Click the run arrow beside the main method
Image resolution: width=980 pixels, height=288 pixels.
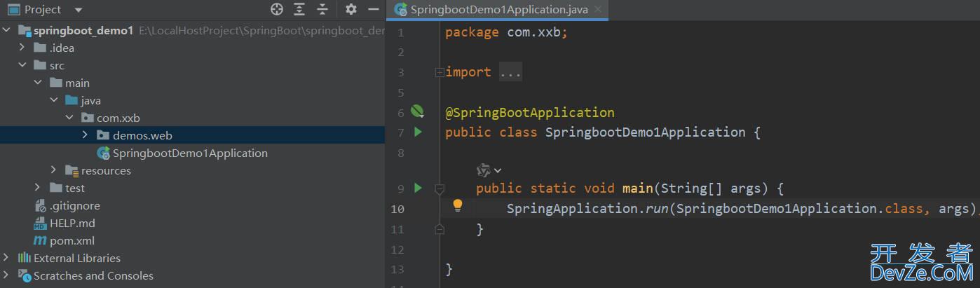click(x=418, y=188)
